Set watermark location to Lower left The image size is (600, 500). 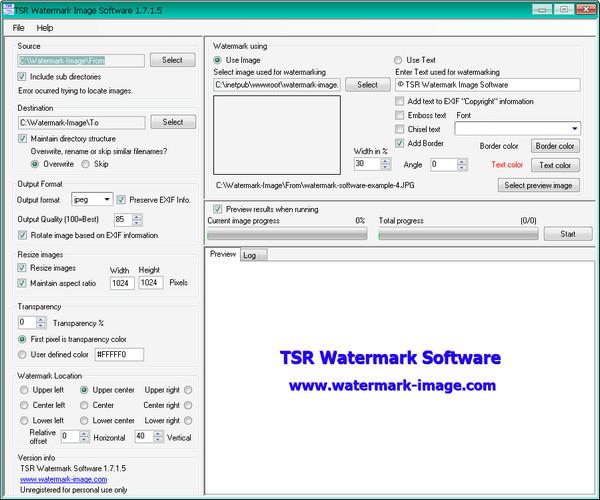click(x=24, y=420)
